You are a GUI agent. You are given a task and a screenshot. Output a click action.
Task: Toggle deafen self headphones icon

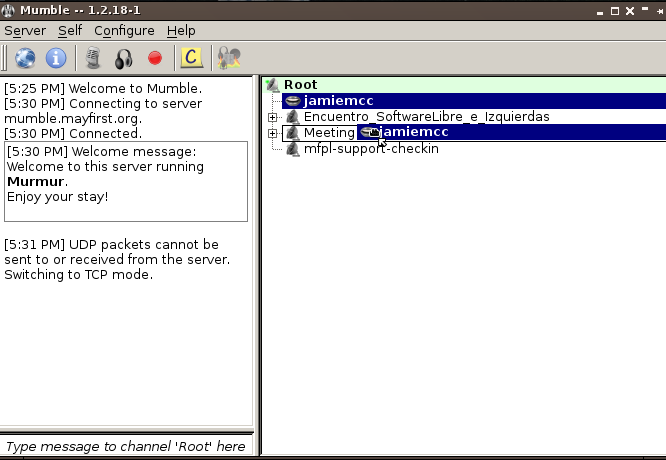tap(124, 58)
